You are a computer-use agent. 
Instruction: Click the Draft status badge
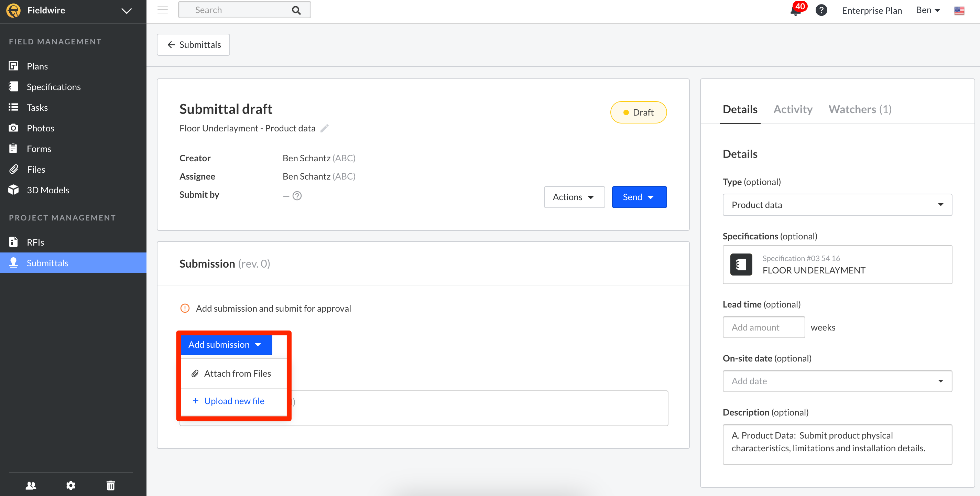[x=638, y=112]
